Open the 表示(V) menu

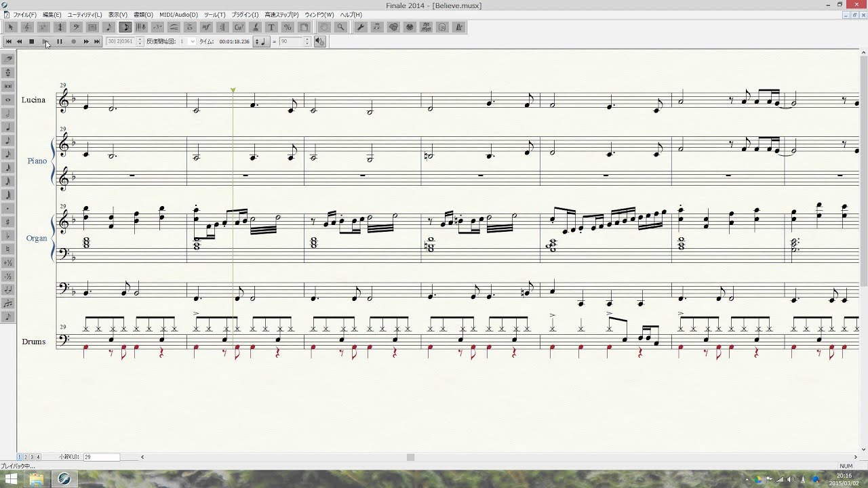coord(118,14)
